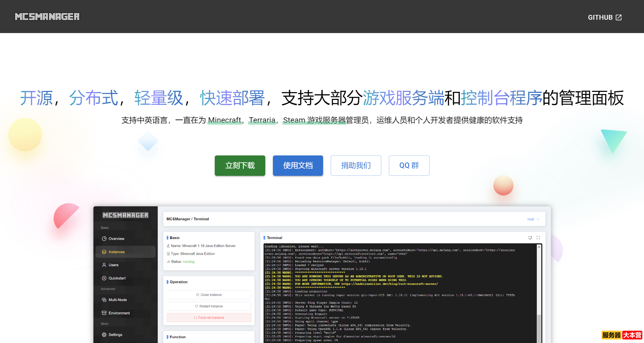Open the 使用文档 documentation button
The width and height of the screenshot is (644, 343).
pyautogui.click(x=298, y=166)
